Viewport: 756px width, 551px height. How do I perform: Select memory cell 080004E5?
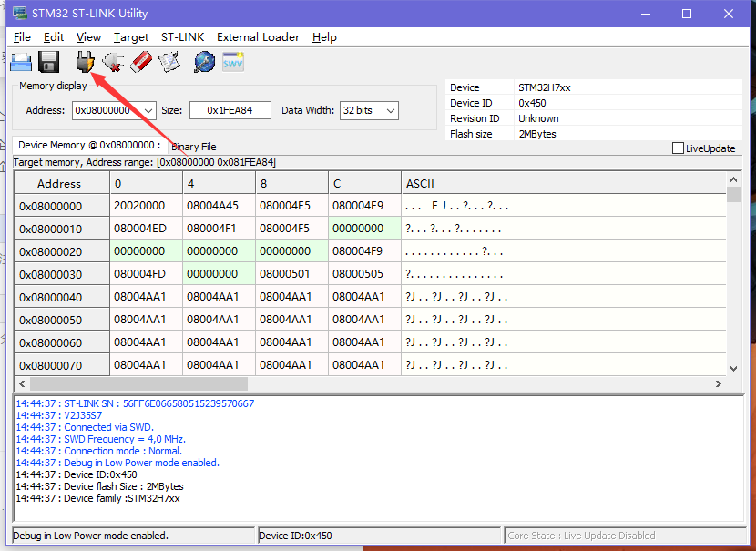(x=291, y=205)
